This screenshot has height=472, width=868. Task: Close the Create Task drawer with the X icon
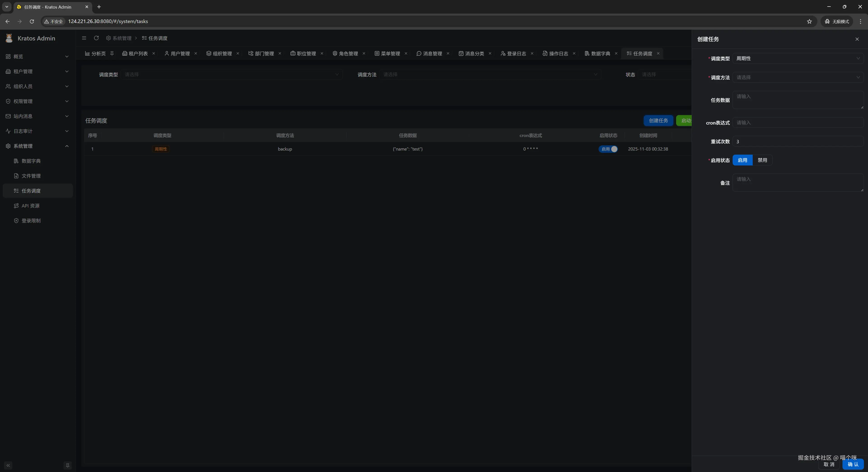pyautogui.click(x=857, y=39)
